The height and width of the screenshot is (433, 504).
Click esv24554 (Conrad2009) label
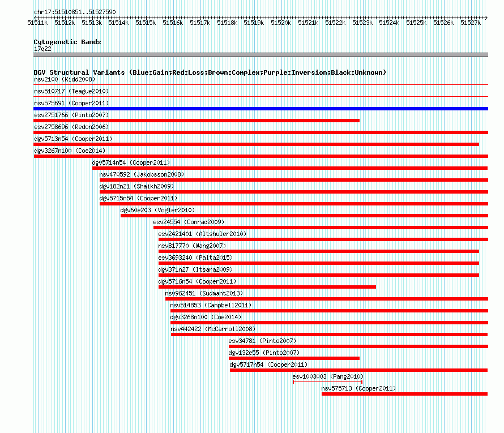(189, 222)
